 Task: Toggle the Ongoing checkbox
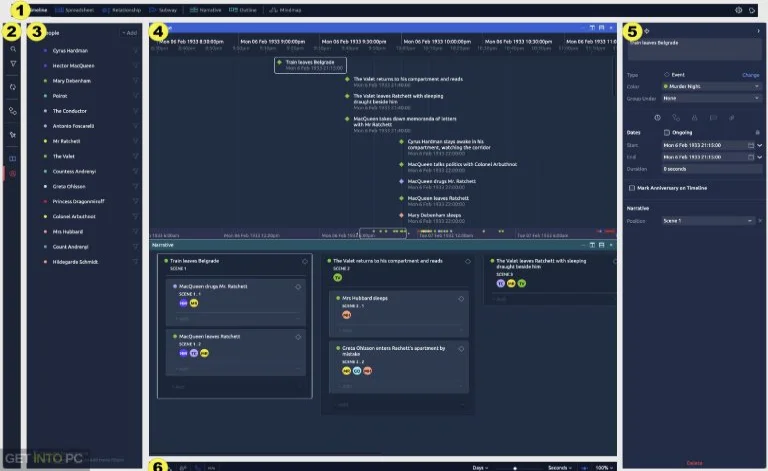(667, 132)
